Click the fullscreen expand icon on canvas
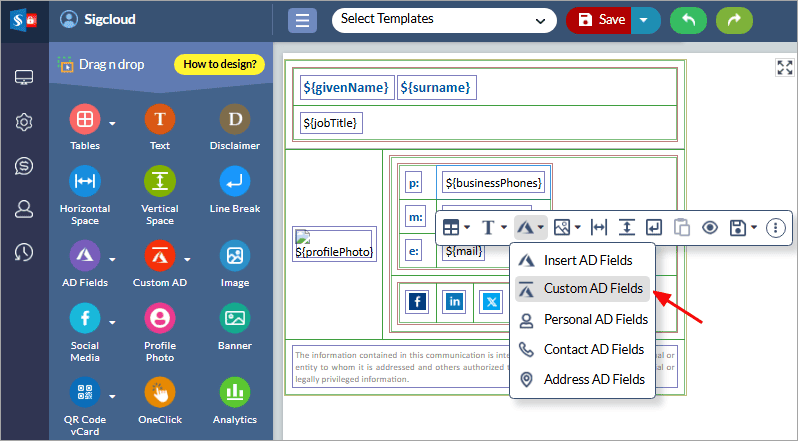The image size is (798, 441). pyautogui.click(x=784, y=67)
